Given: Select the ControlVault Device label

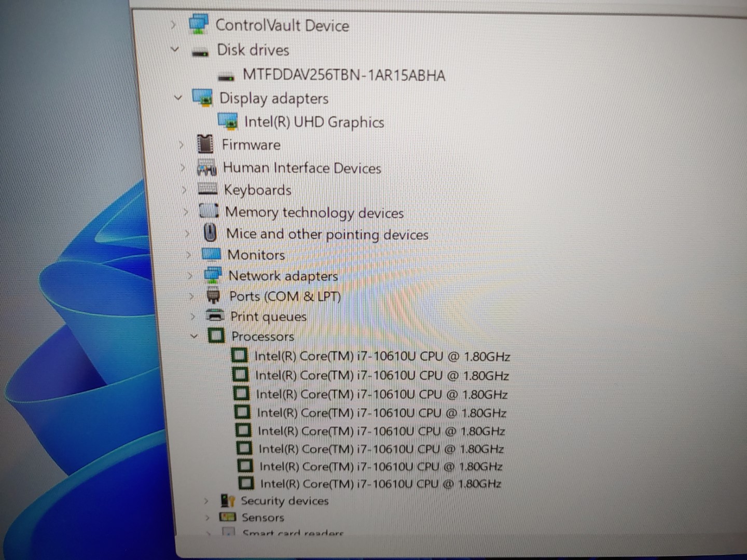Looking at the screenshot, I should [282, 25].
